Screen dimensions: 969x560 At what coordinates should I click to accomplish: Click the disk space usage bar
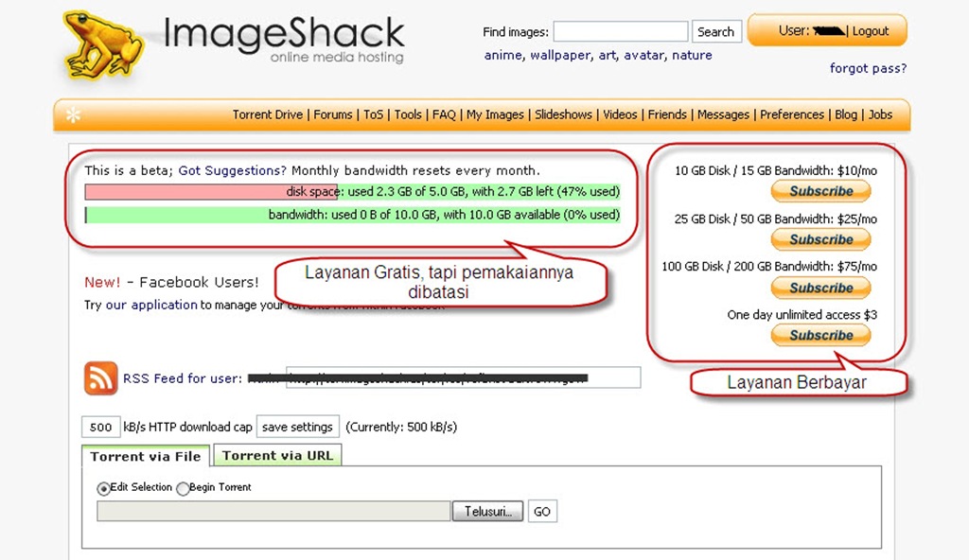(x=352, y=192)
